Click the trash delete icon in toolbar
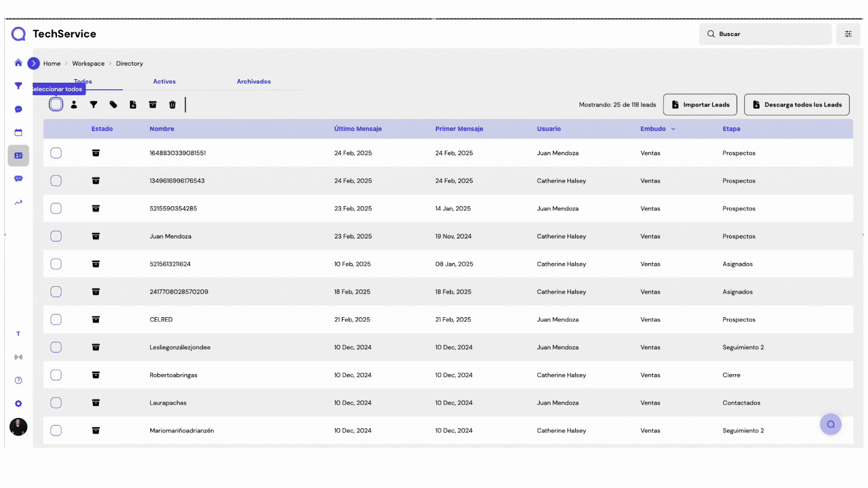868x488 pixels. point(173,105)
